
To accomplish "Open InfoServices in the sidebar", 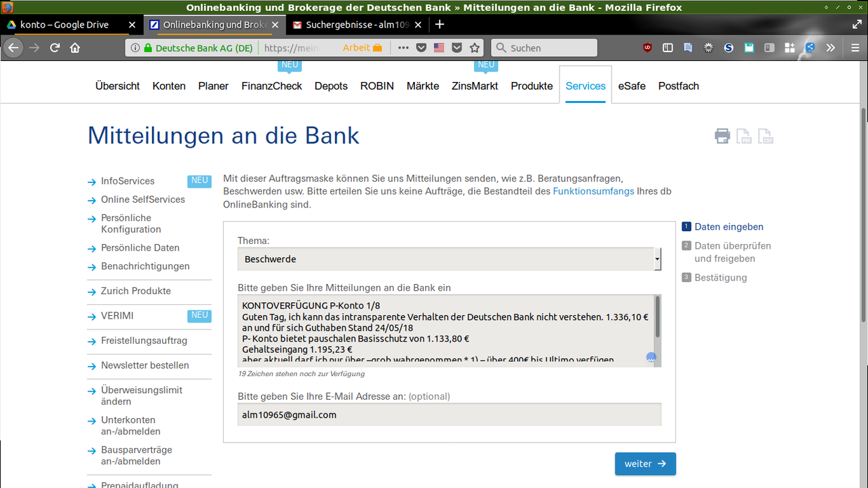I will pos(127,181).
